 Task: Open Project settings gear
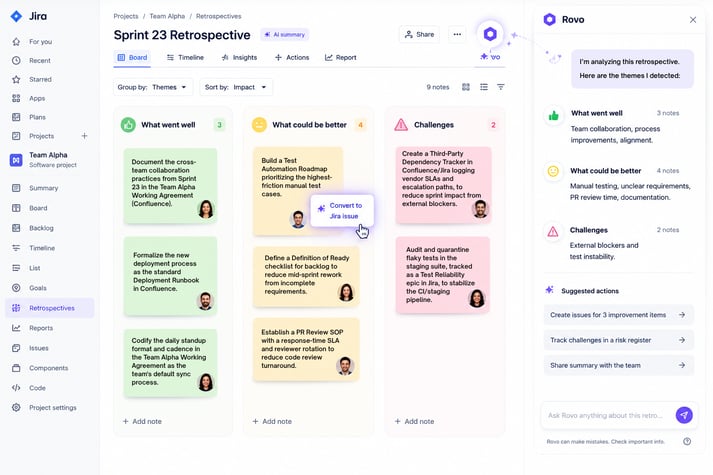16,407
